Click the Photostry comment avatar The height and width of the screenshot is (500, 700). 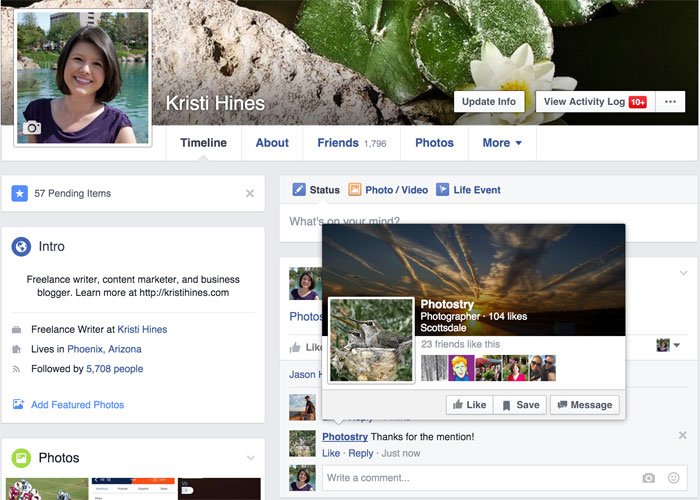click(x=302, y=443)
